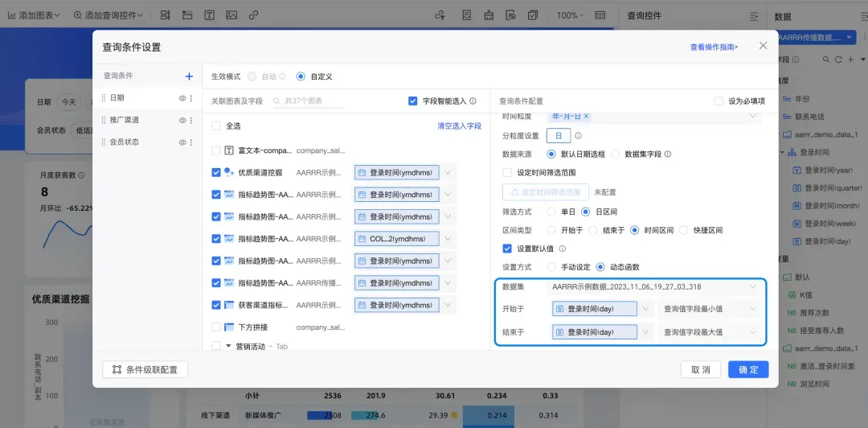Toggle visibility eye for 日期 condition
The width and height of the screenshot is (868, 428).
182,98
